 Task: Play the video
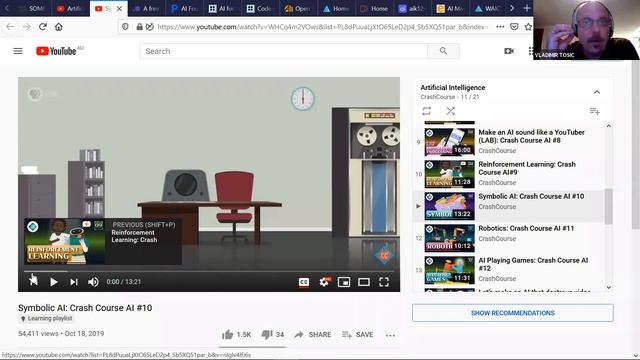(53, 282)
